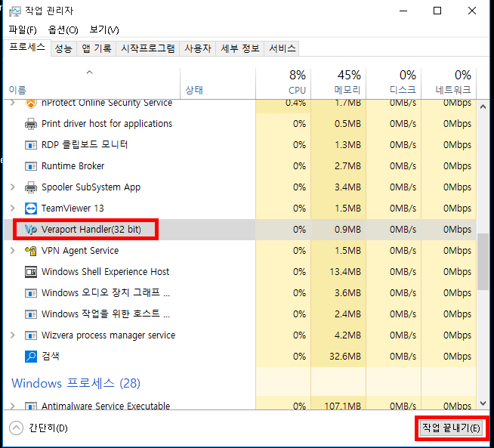Select the Veraport Handler(32 bit) row

pos(239,230)
